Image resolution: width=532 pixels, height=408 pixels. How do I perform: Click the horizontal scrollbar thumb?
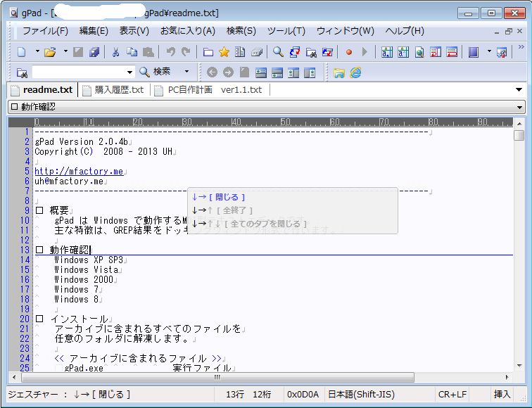tap(217, 377)
